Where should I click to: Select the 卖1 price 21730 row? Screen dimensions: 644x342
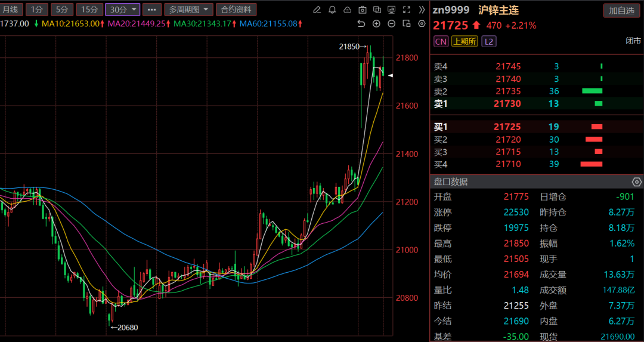click(537, 104)
